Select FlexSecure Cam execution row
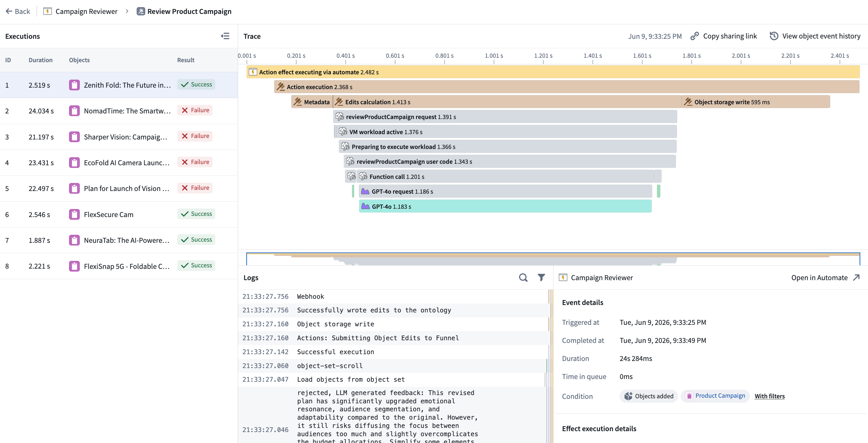Screen dimensions: 868x443 click(x=119, y=214)
